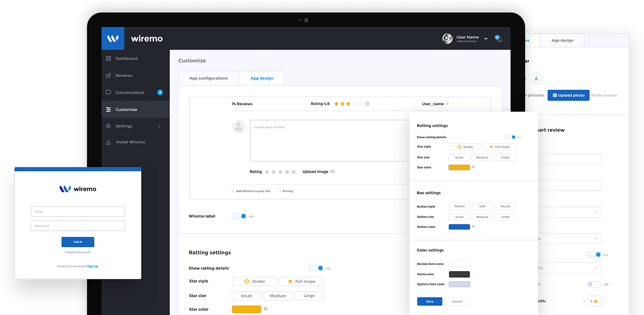
Task: Click the Log In button
Action: pos(78,242)
